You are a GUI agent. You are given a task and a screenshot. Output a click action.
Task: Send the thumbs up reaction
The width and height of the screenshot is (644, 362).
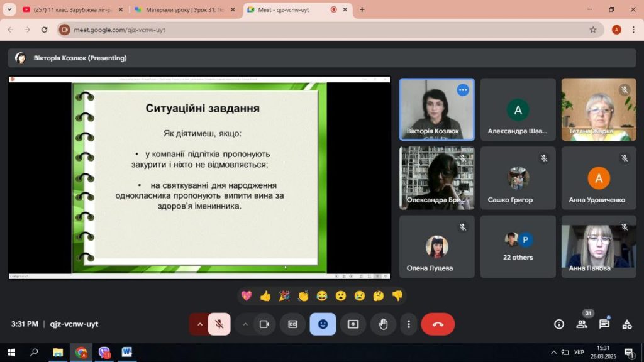(265, 295)
